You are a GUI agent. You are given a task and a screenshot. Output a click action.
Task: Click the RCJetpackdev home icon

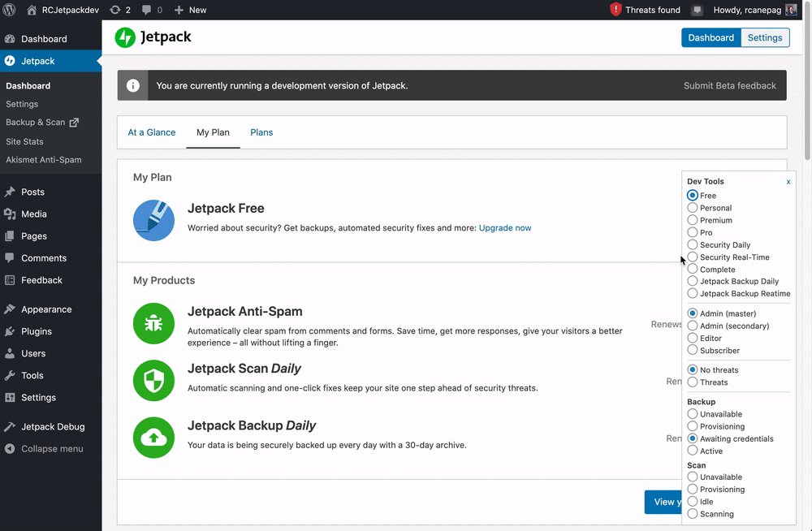[32, 10]
